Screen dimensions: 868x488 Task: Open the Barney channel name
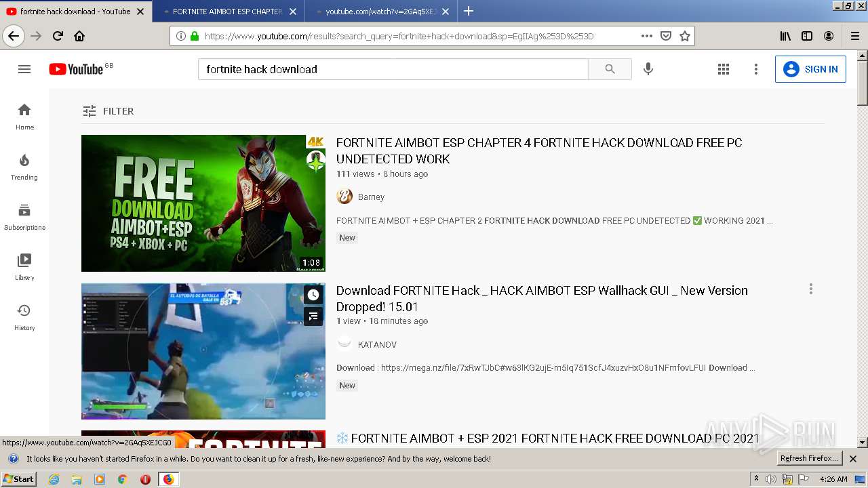[x=371, y=197]
